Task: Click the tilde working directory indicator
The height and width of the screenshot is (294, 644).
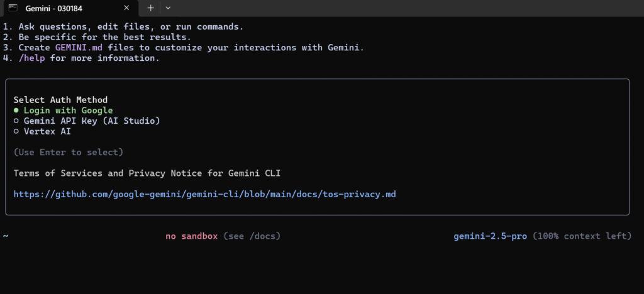Action: pos(6,236)
